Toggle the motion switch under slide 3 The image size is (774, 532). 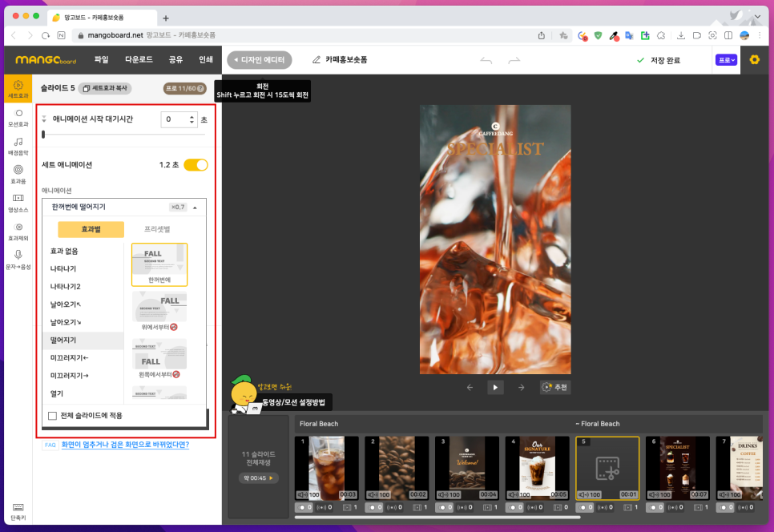444,507
